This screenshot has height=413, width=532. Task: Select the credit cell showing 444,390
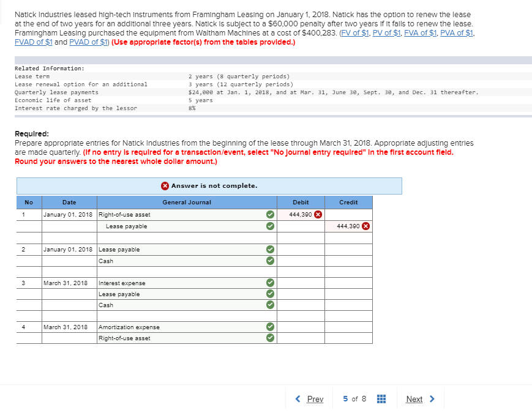coord(348,226)
